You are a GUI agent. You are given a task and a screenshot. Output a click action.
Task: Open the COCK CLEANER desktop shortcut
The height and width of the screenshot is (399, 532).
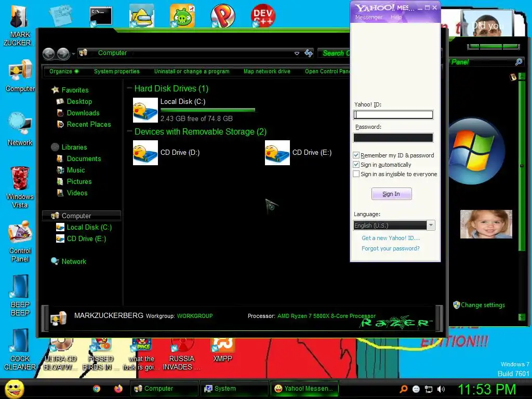click(x=20, y=350)
